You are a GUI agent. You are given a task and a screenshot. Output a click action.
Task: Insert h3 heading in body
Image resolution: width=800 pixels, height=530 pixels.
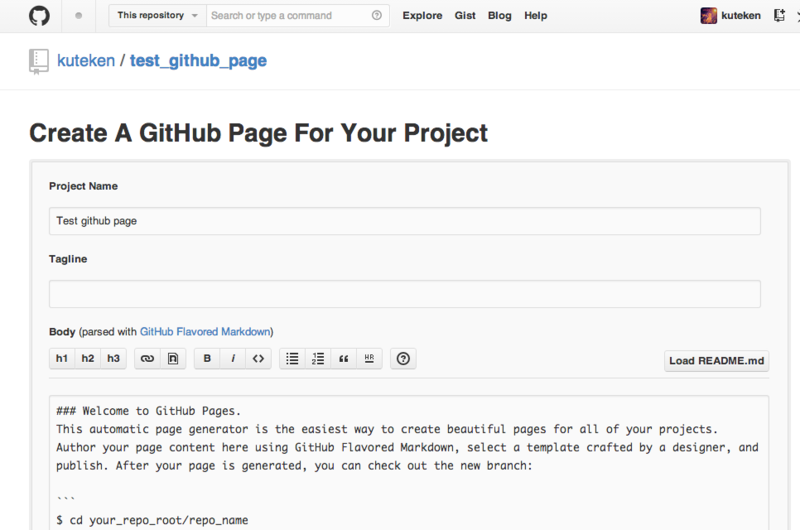tap(113, 359)
